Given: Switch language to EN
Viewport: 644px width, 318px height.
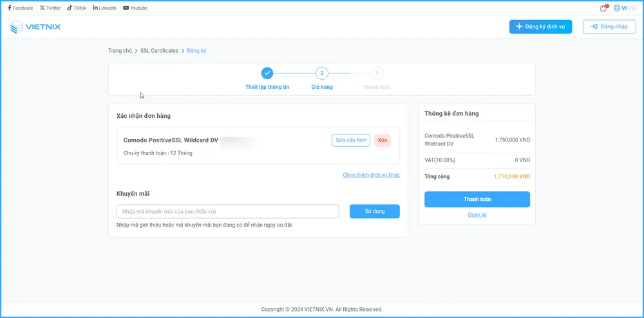Looking at the screenshot, I should [x=632, y=8].
